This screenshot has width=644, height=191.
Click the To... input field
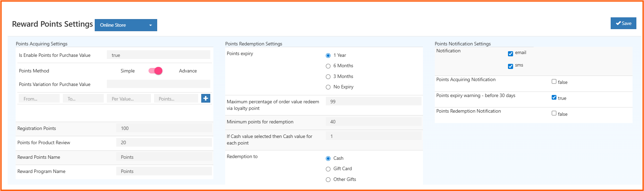[83, 98]
